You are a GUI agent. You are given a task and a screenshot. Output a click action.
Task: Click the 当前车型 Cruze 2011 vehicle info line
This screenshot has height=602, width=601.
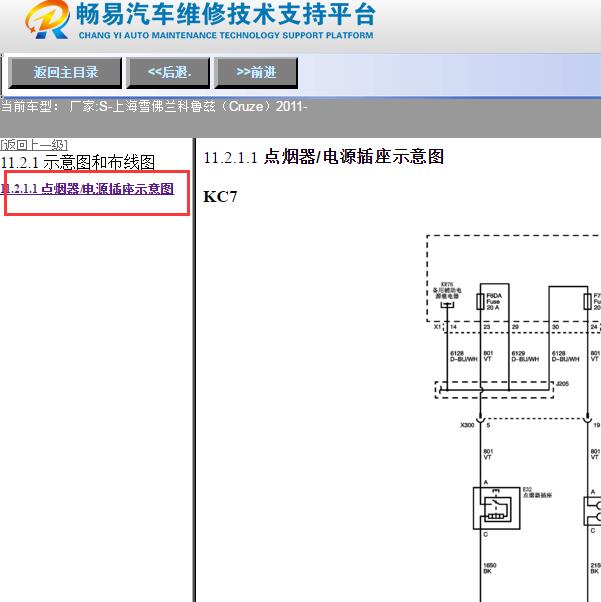point(154,106)
